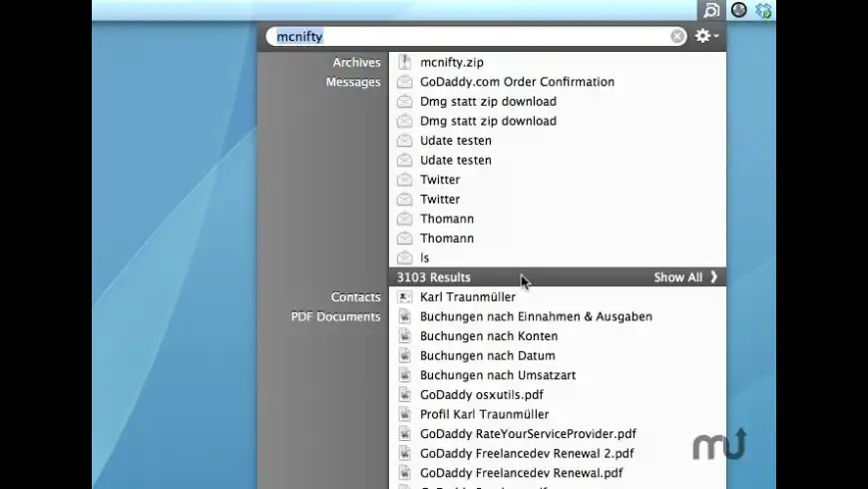
Task: Click PDF icon beside GoDaddy Freelancedev Renewal.pdf
Action: (405, 473)
